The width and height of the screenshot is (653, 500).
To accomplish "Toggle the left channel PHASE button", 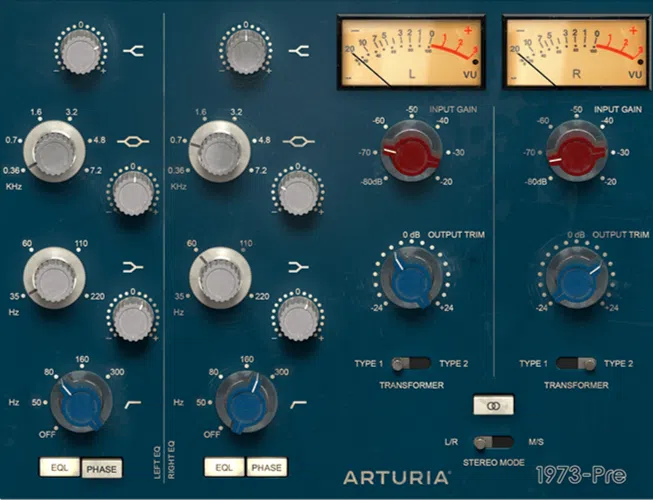I will coord(101,466).
